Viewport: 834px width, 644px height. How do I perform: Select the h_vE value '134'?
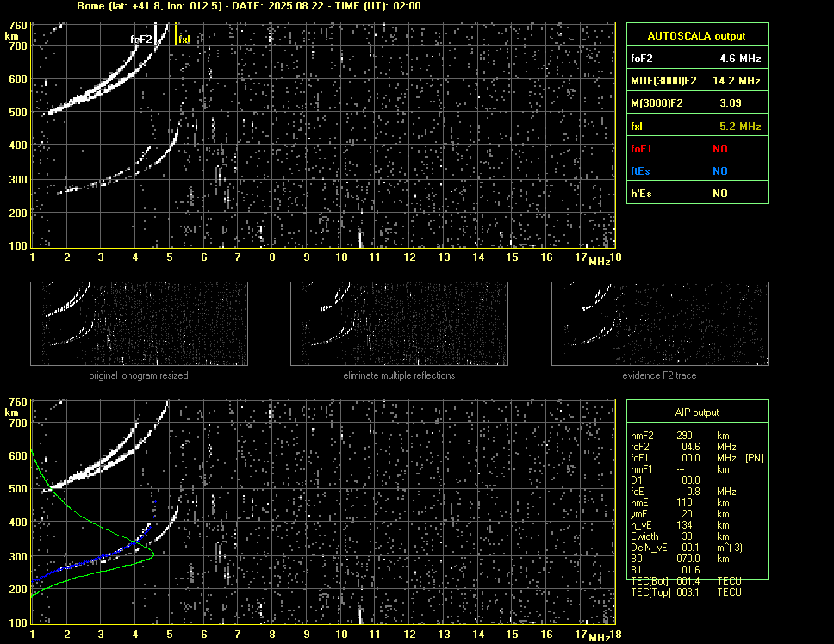click(x=685, y=525)
